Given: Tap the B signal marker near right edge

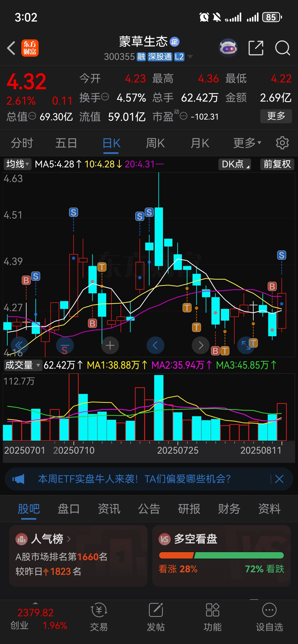Looking at the screenshot, I should pos(272,286).
